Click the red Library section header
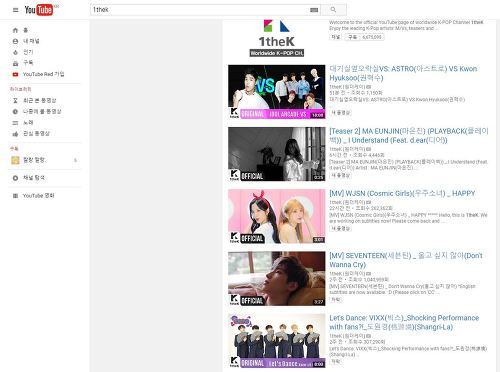 point(20,89)
